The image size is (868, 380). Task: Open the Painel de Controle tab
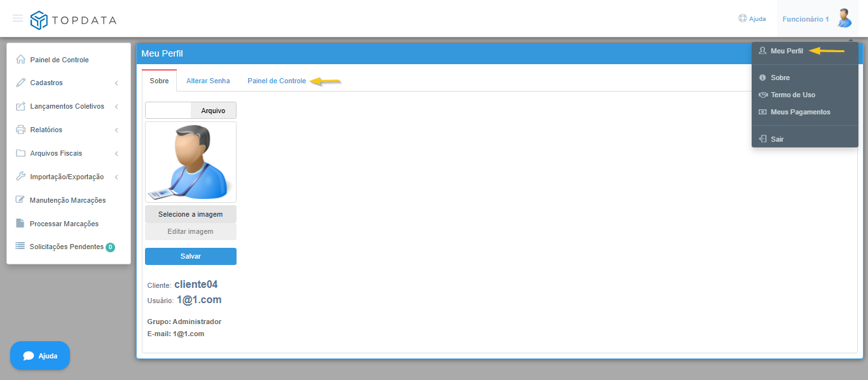tap(277, 81)
